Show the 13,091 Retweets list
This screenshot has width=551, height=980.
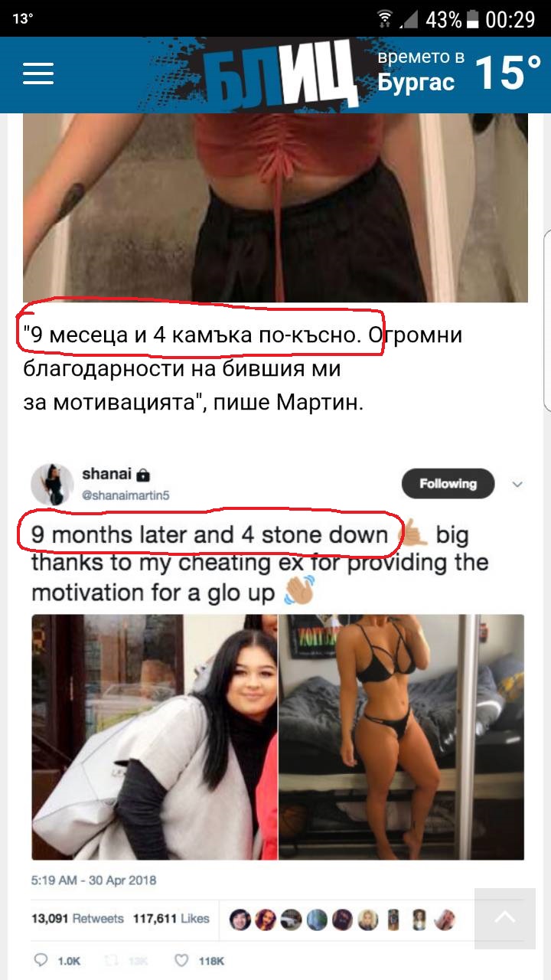click(77, 918)
